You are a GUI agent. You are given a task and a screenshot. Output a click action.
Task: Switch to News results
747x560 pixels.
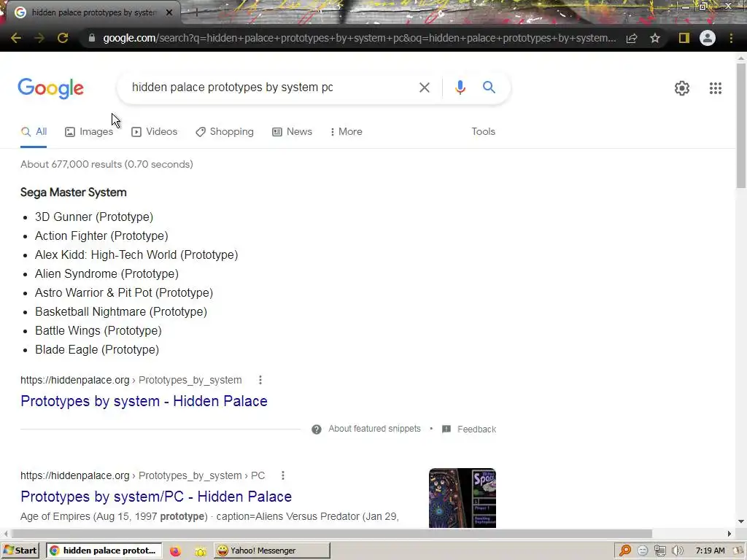[292, 132]
